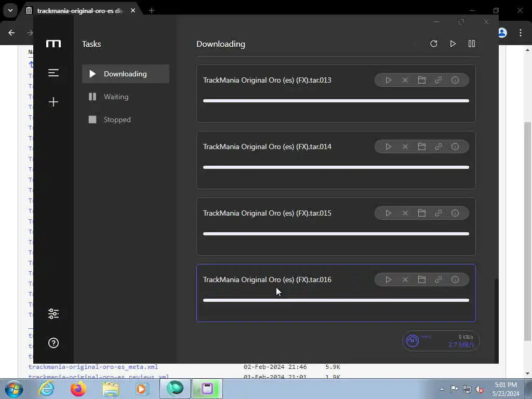Select task name TrackMania Original Oro (es) (FX).tar.016
Screen dimensions: 532x399
pyautogui.click(x=267, y=280)
